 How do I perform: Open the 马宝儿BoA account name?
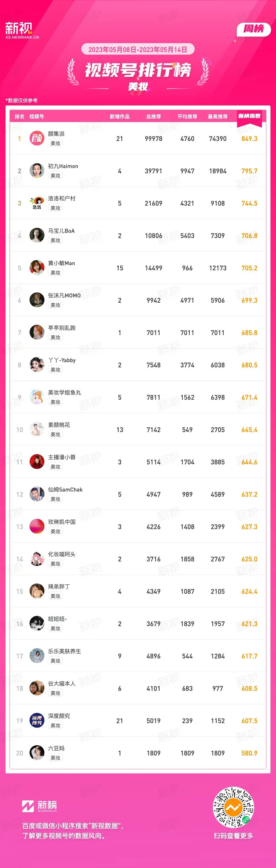[61, 231]
